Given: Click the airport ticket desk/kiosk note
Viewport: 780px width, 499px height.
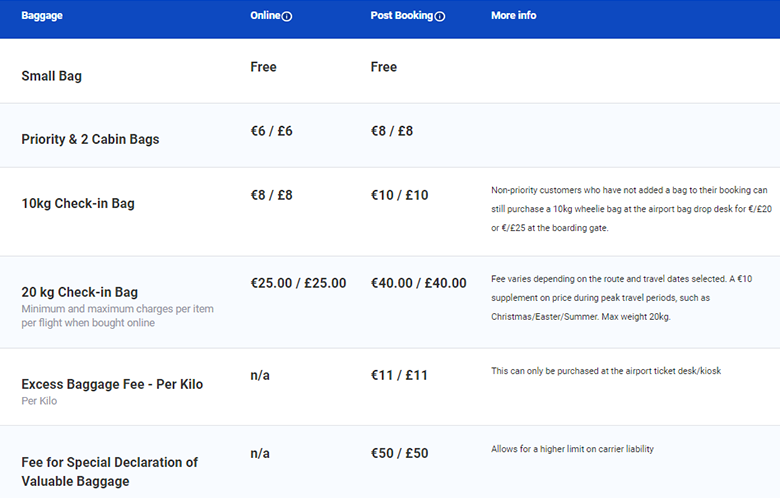Looking at the screenshot, I should point(605,371).
